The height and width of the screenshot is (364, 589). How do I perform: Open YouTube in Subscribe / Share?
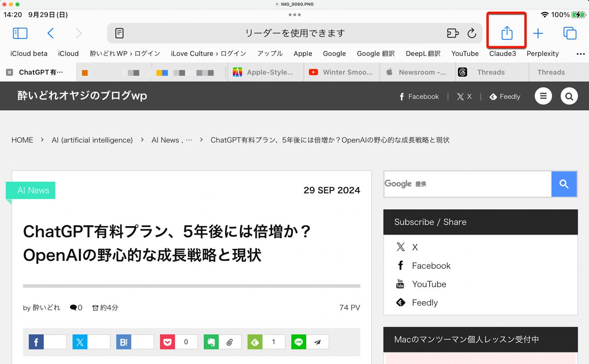tap(421, 284)
